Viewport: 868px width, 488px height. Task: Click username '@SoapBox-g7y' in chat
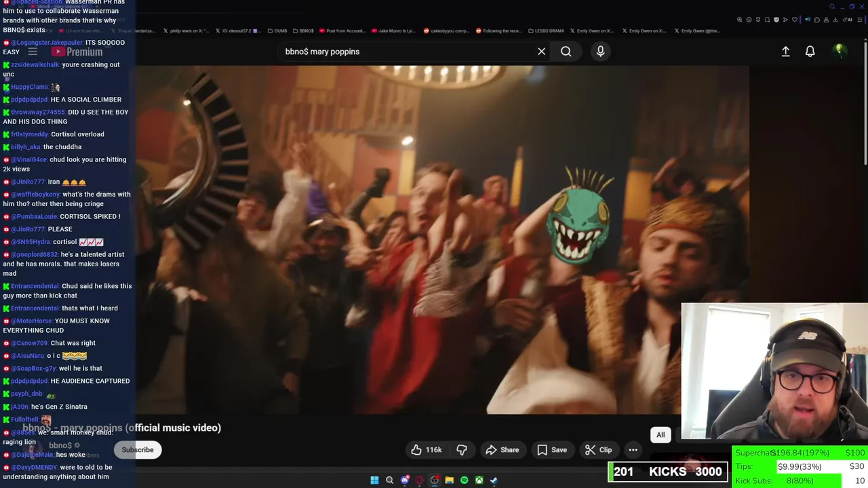(33, 369)
